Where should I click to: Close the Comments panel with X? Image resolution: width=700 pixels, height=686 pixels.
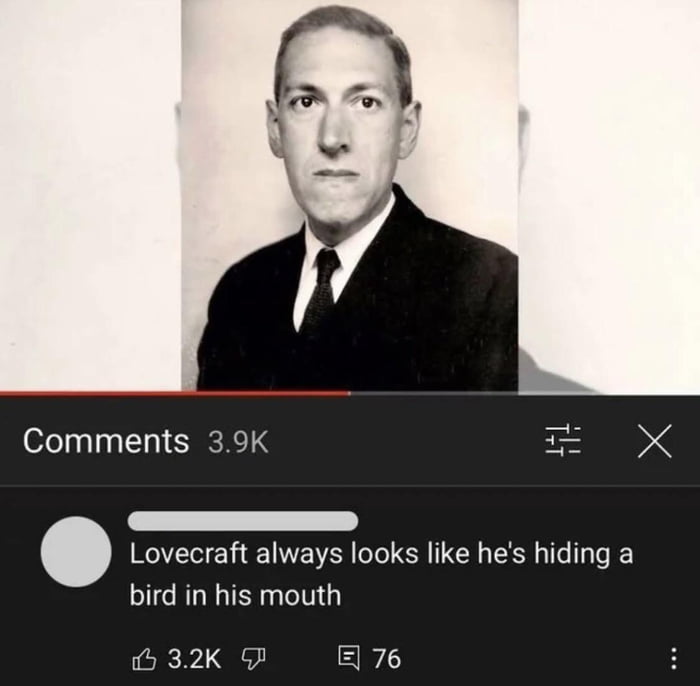(x=654, y=441)
